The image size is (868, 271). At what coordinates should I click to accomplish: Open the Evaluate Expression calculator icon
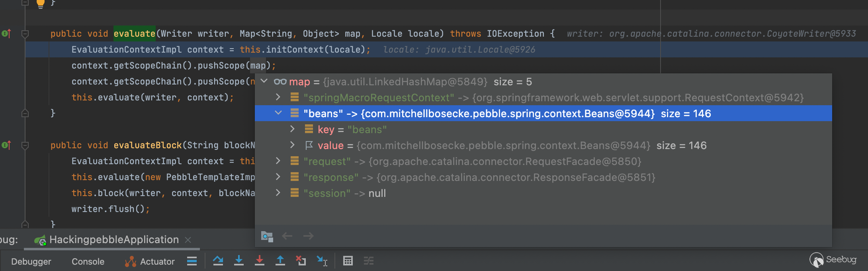tap(348, 261)
